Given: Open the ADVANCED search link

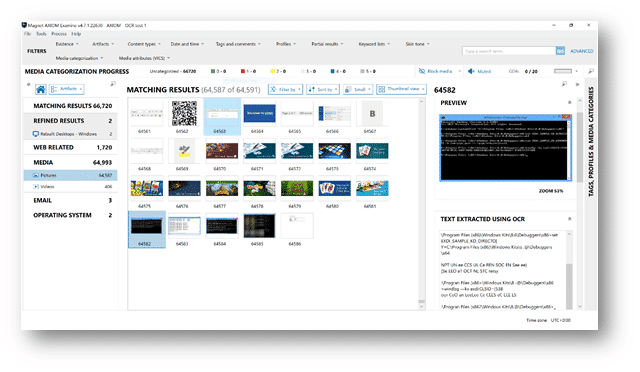Looking at the screenshot, I should tap(582, 51).
